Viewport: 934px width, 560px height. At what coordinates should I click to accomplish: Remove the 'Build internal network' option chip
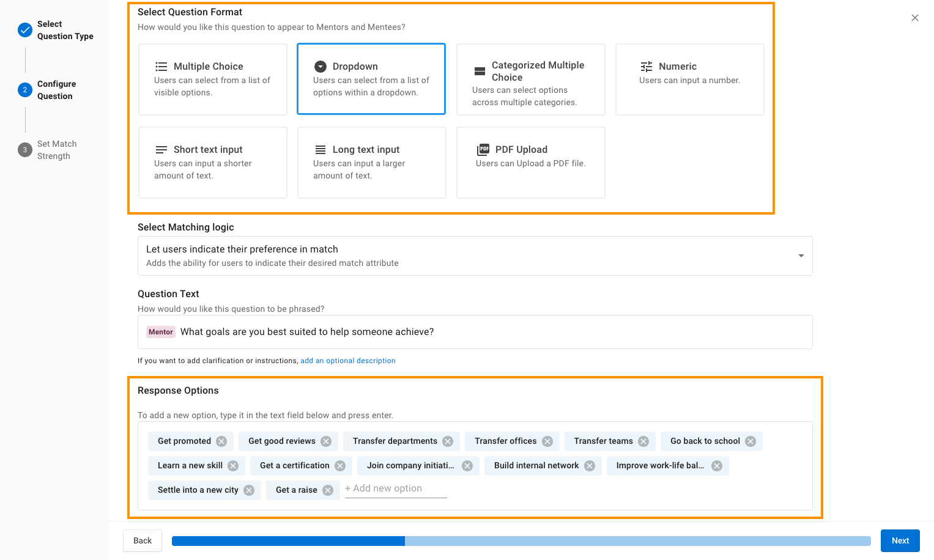590,466
